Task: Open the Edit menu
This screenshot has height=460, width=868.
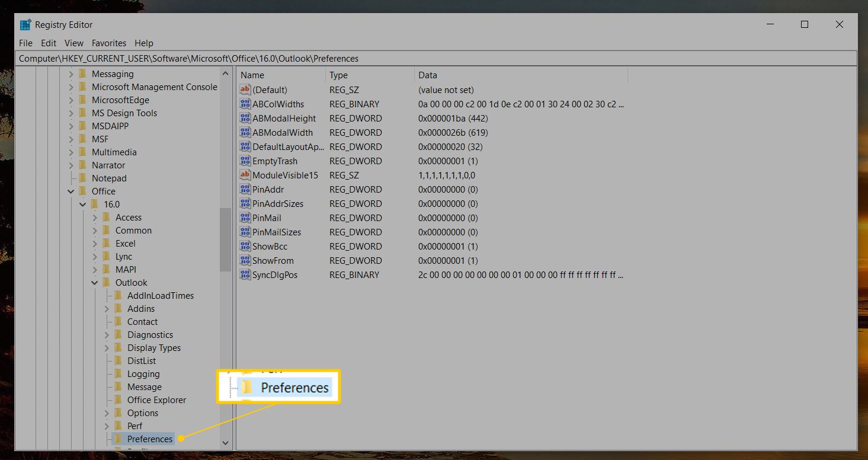Action: (49, 43)
